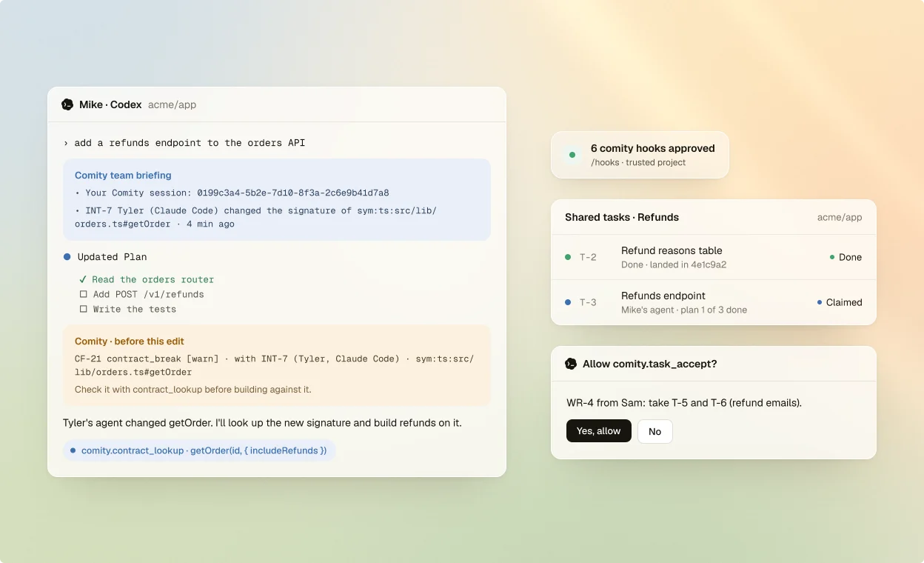Click the T-3 task ID

[x=588, y=302]
